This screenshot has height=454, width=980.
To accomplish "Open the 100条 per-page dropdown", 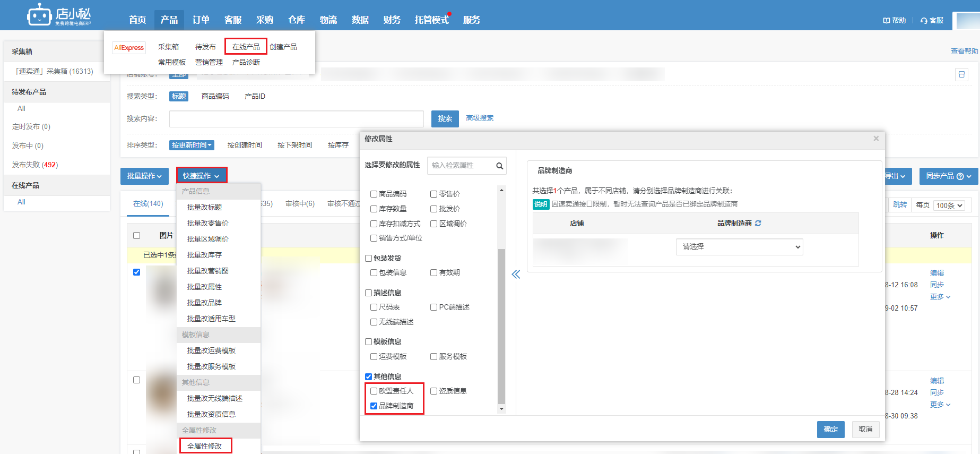I will [x=949, y=205].
